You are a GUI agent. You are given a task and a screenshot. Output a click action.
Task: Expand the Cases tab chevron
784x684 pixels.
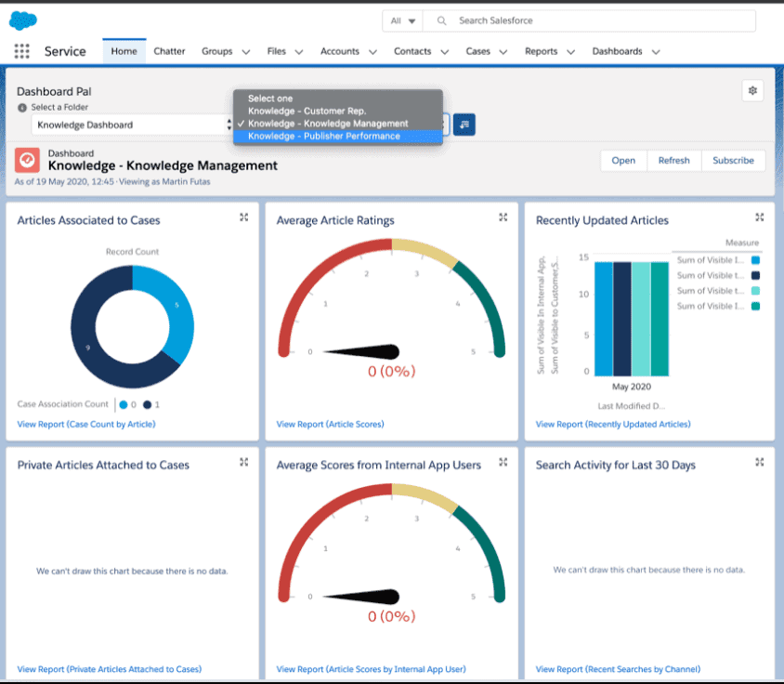click(503, 51)
